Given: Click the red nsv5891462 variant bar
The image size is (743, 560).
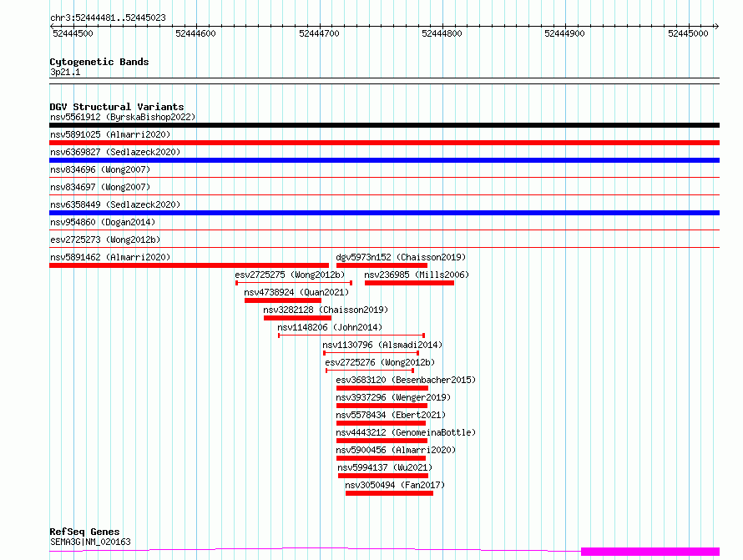Looking at the screenshot, I should click(189, 265).
